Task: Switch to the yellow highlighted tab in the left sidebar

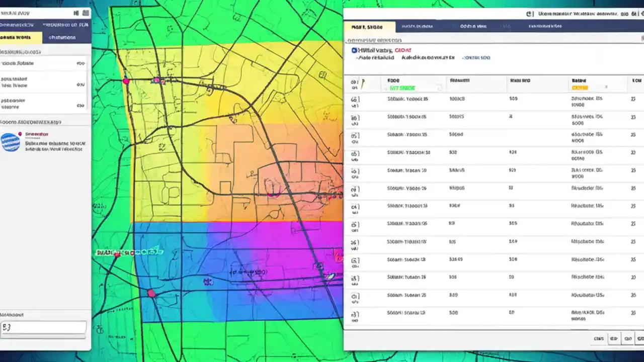Action: 20,37
